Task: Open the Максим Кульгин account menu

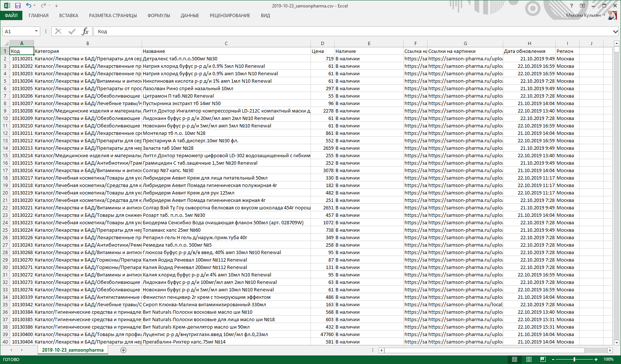Action: [x=585, y=15]
